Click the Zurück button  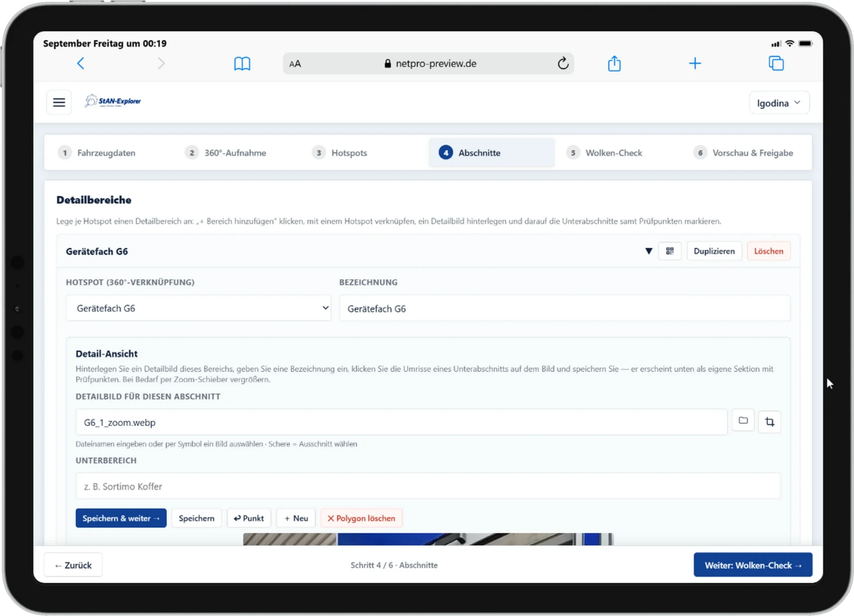[73, 565]
